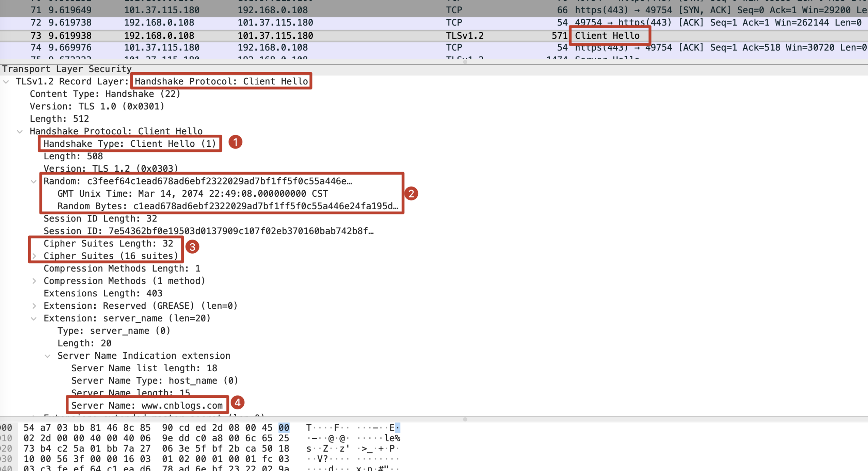Select Server Name list length: 18
Viewport: 868px width, 471px height.
click(144, 369)
